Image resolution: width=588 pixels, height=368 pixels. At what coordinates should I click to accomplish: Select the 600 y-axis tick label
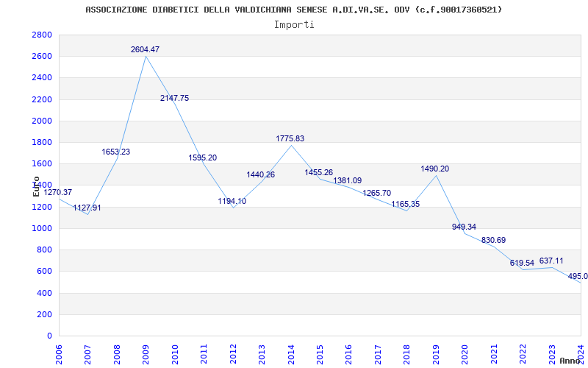pos(45,271)
